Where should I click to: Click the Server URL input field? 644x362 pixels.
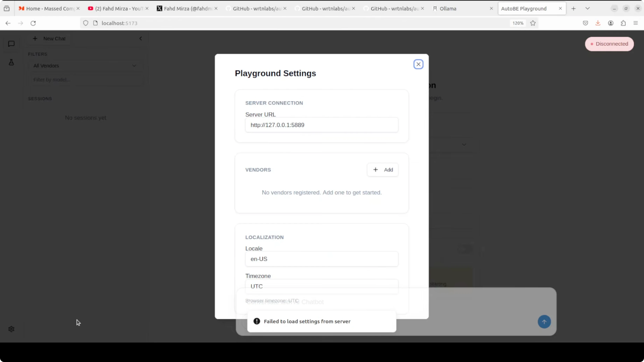[321, 125]
